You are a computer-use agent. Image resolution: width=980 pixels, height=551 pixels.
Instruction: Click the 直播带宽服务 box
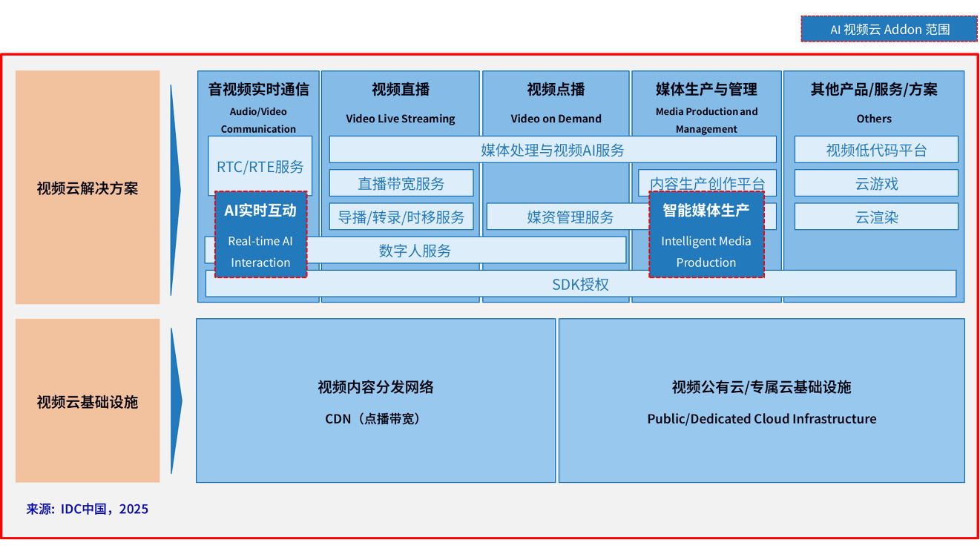click(401, 183)
